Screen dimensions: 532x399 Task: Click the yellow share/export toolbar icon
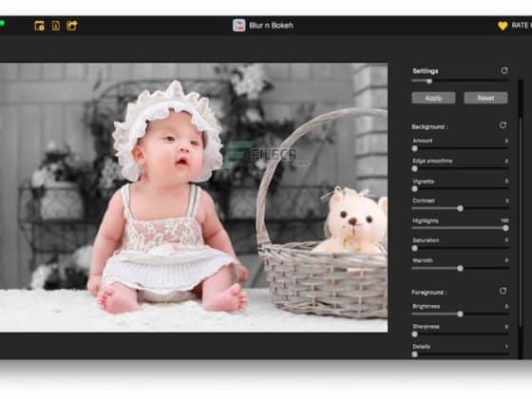(72, 26)
